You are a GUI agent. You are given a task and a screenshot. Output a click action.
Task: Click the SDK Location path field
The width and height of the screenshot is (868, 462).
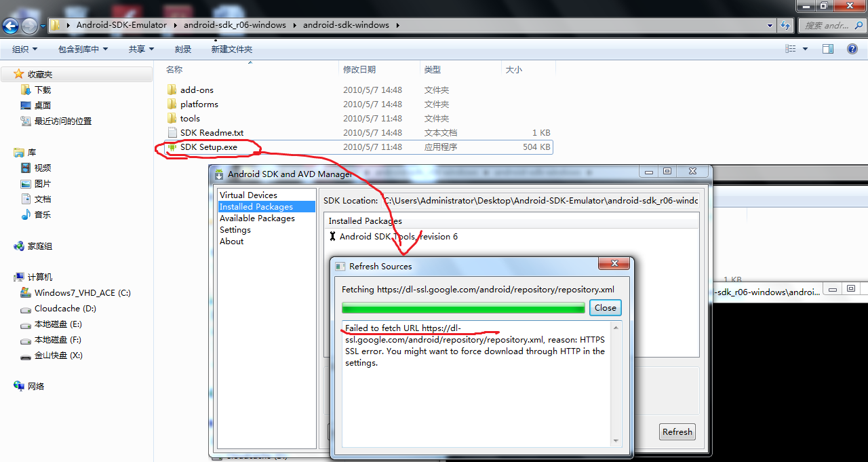click(x=540, y=200)
